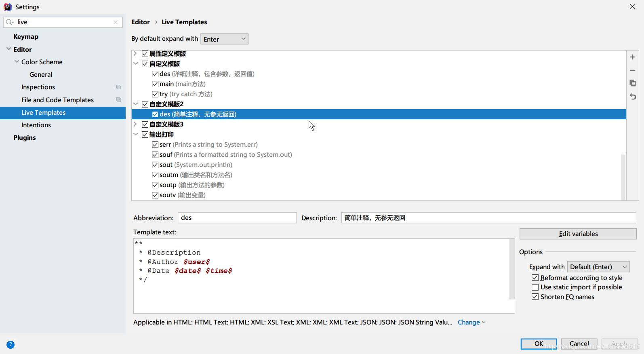644x354 pixels.
Task: Enable Use static import if possible
Action: 535,287
